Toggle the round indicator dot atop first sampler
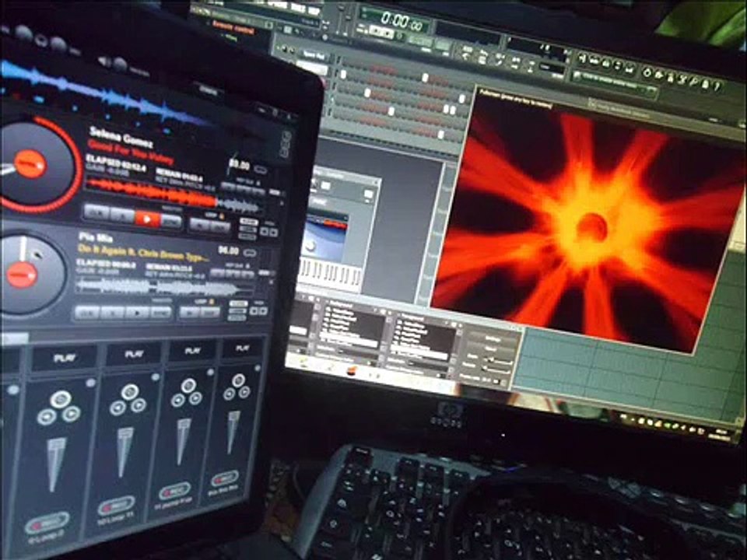This screenshot has height=560, width=747. click(90, 383)
